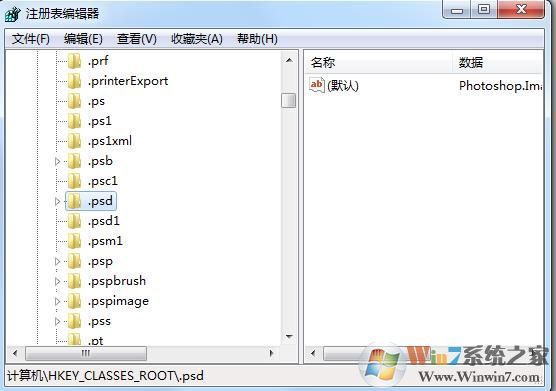This screenshot has width=556, height=391.
Task: Click the Registry Editor title bar icon
Action: point(13,14)
